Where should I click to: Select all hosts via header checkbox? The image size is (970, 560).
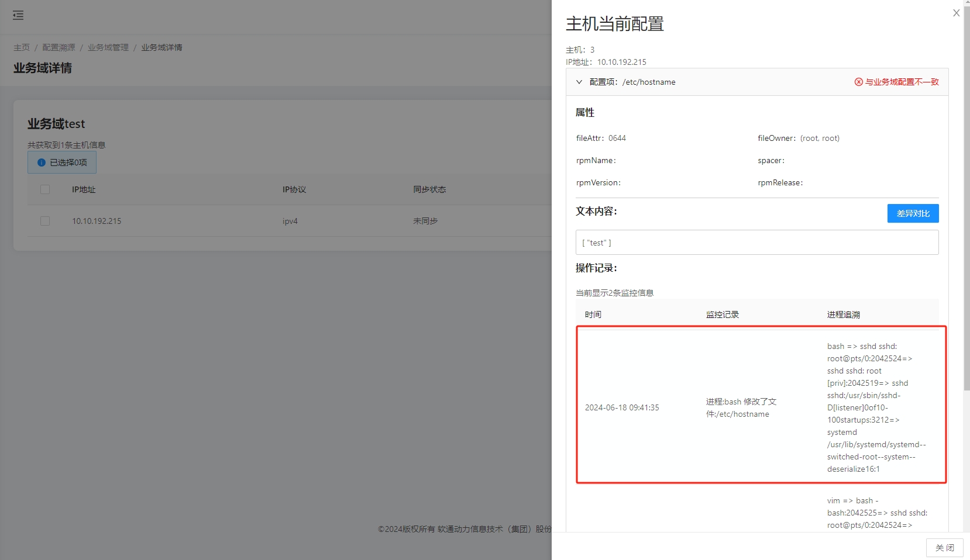(45, 189)
